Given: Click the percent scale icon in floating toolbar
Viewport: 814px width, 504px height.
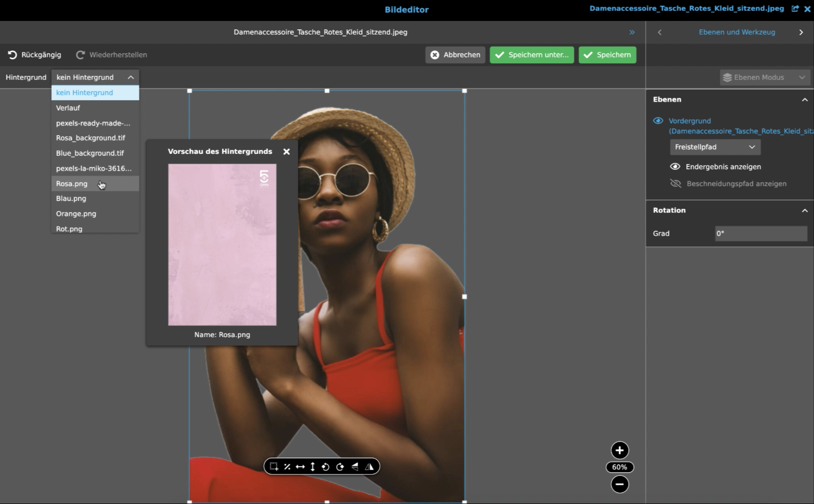Looking at the screenshot, I should (x=287, y=467).
